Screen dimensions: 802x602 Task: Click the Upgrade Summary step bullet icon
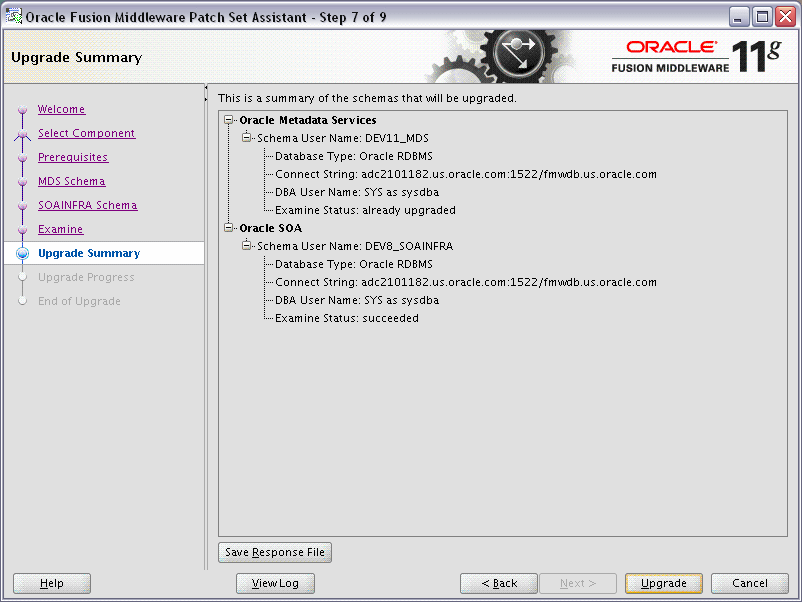coord(23,253)
